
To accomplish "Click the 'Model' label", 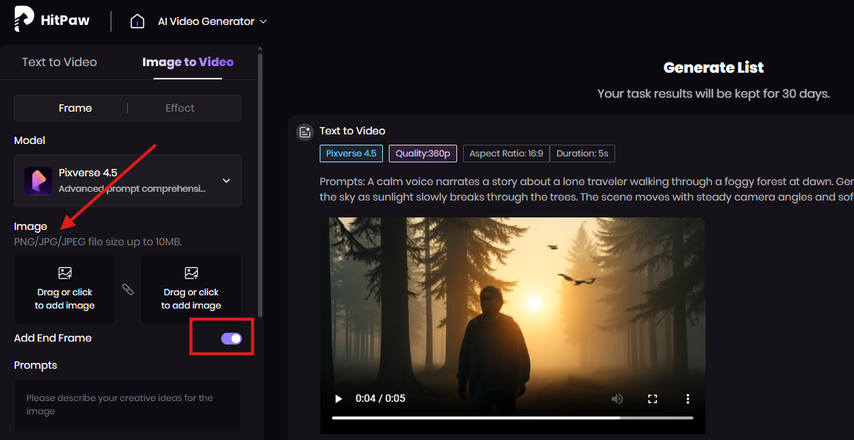I will pyautogui.click(x=29, y=140).
